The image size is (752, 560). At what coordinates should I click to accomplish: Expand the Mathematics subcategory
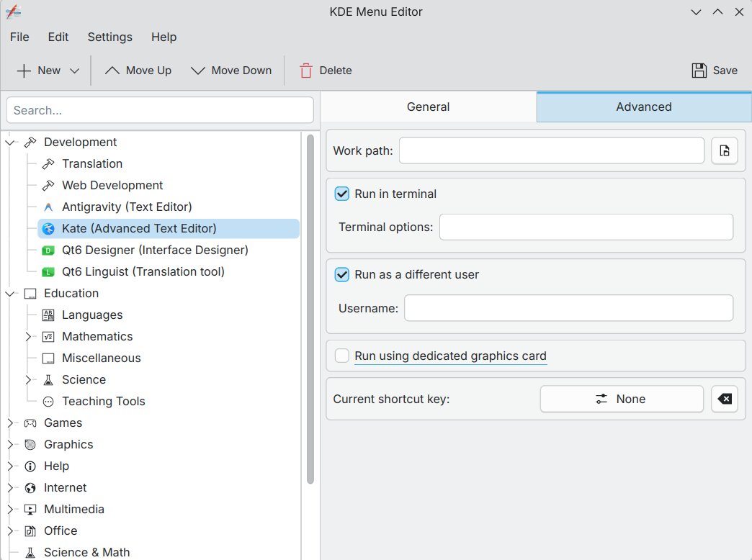(x=28, y=337)
